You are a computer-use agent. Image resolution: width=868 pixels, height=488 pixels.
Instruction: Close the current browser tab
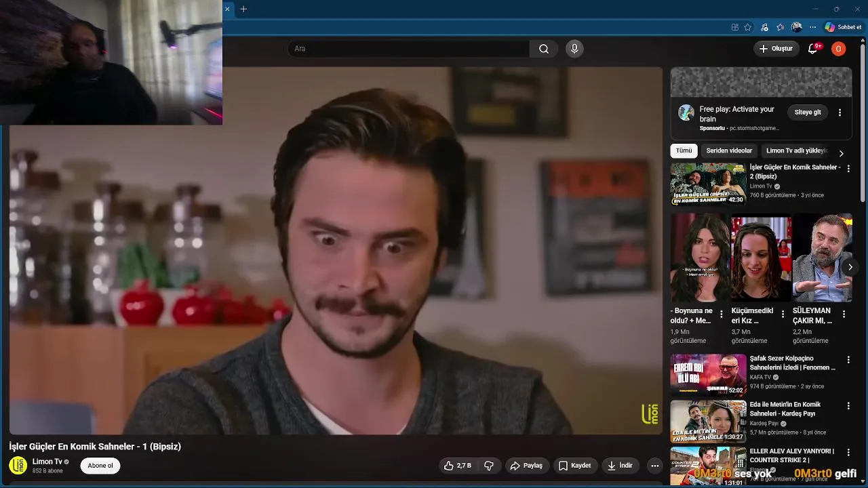(227, 9)
